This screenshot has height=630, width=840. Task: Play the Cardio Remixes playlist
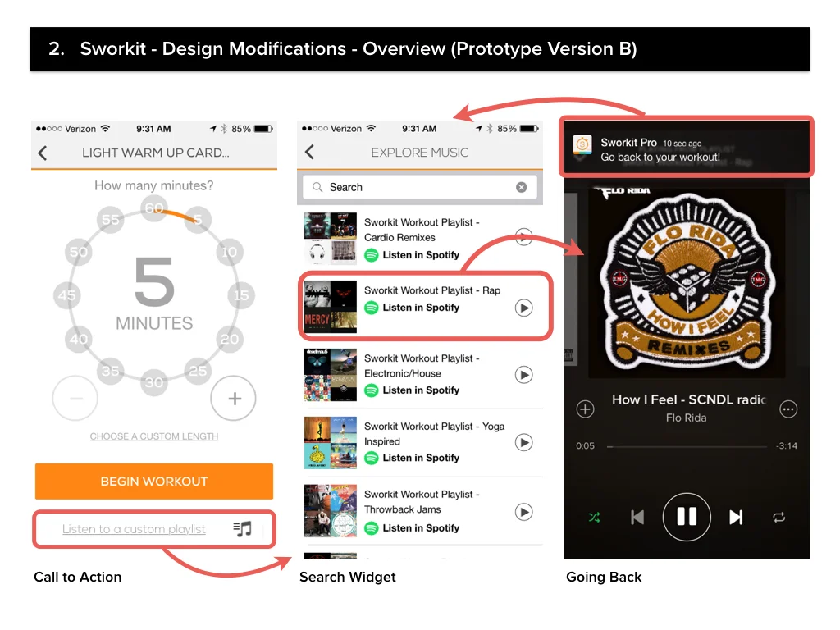pos(523,237)
